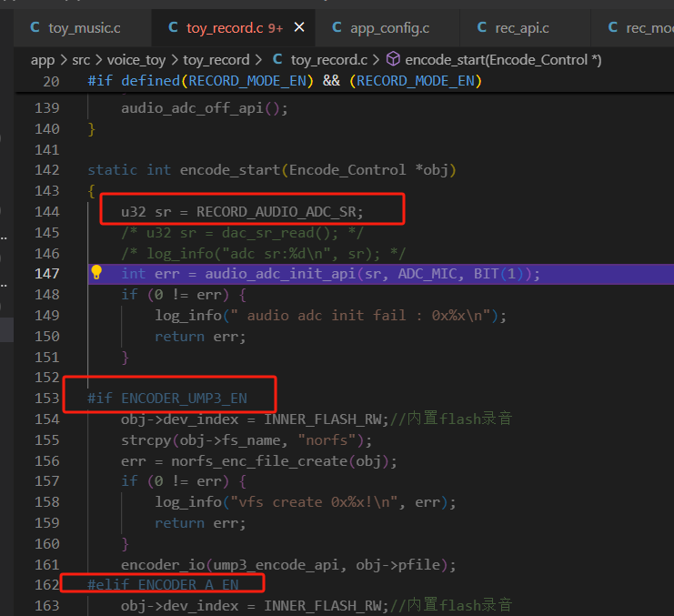
Task: Open the encode_start symbol breadcrumb
Action: (x=503, y=60)
